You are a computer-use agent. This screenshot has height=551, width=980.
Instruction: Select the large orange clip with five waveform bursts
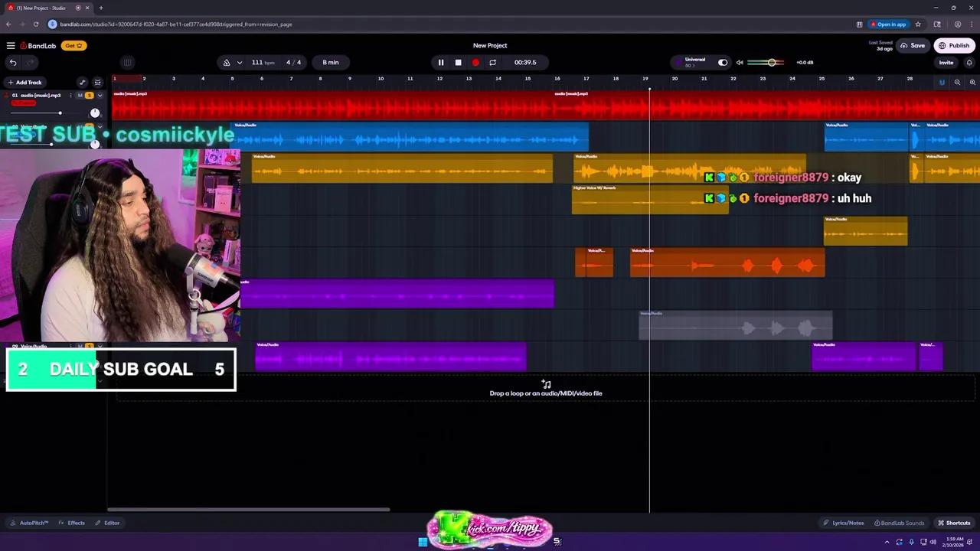(x=727, y=262)
